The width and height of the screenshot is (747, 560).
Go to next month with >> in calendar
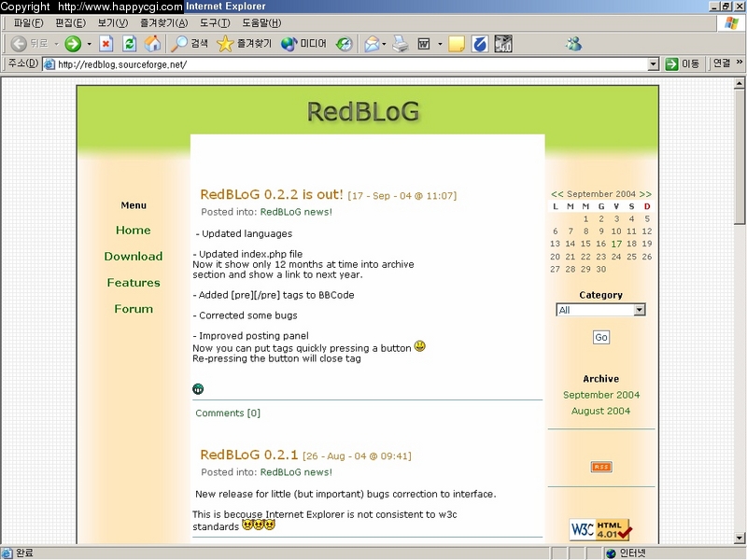tap(645, 194)
